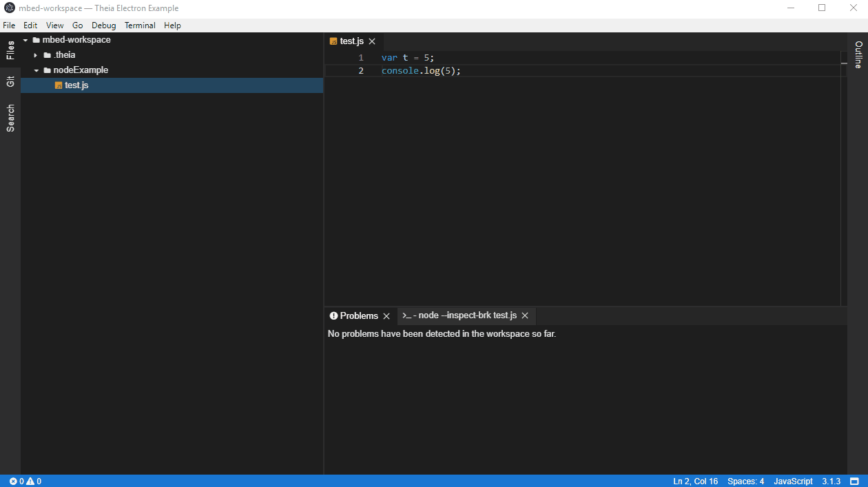Open goto line via Ln 2, Col 16 indicator
The width and height of the screenshot is (868, 487).
click(x=695, y=481)
